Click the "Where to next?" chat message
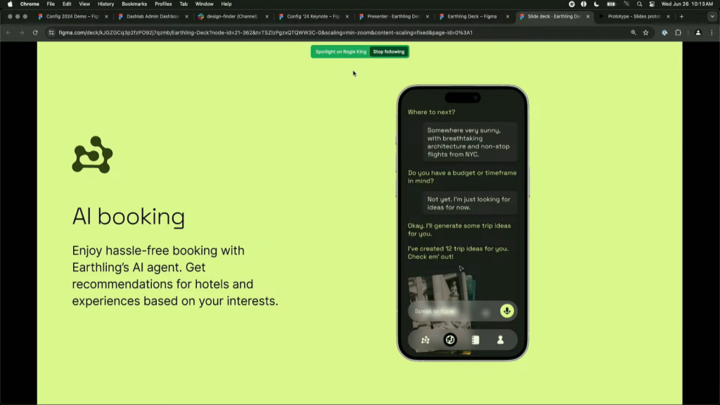The height and width of the screenshot is (405, 720). pyautogui.click(x=431, y=112)
